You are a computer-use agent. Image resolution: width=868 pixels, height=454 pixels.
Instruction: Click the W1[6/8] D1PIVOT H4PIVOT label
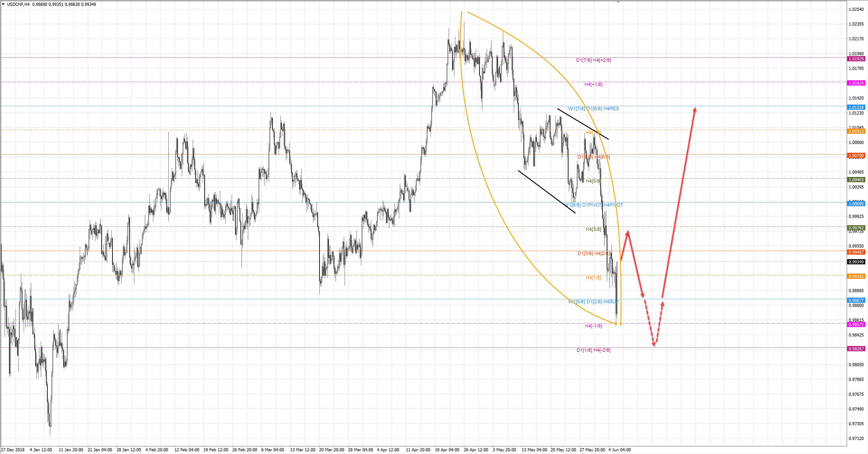pyautogui.click(x=593, y=205)
